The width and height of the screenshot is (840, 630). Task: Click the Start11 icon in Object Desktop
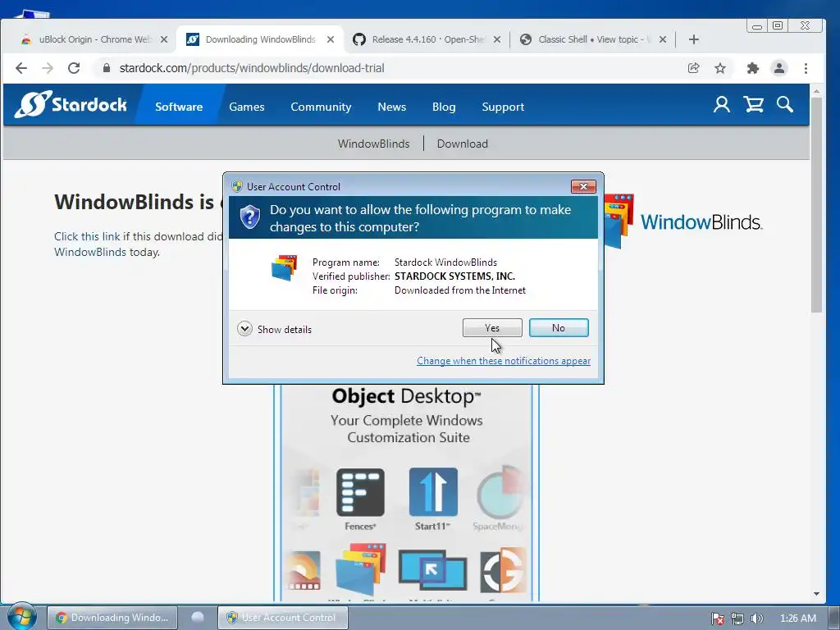[x=433, y=492]
